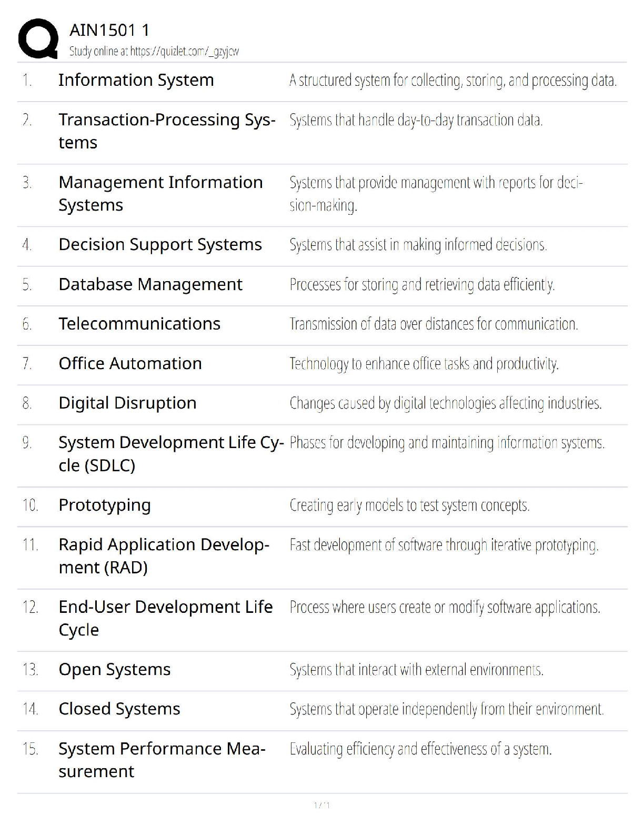The image size is (644, 834).
Task: Click the Digital Disruption term
Action: [127, 403]
